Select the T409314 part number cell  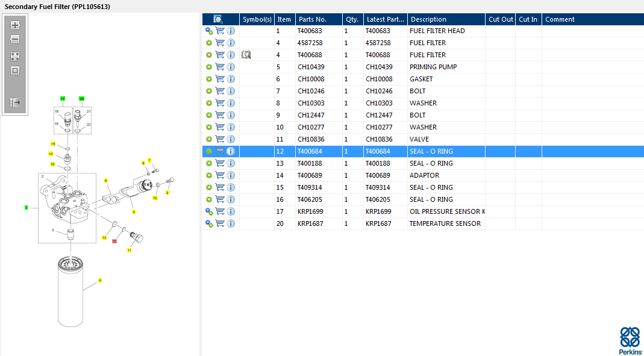319,187
